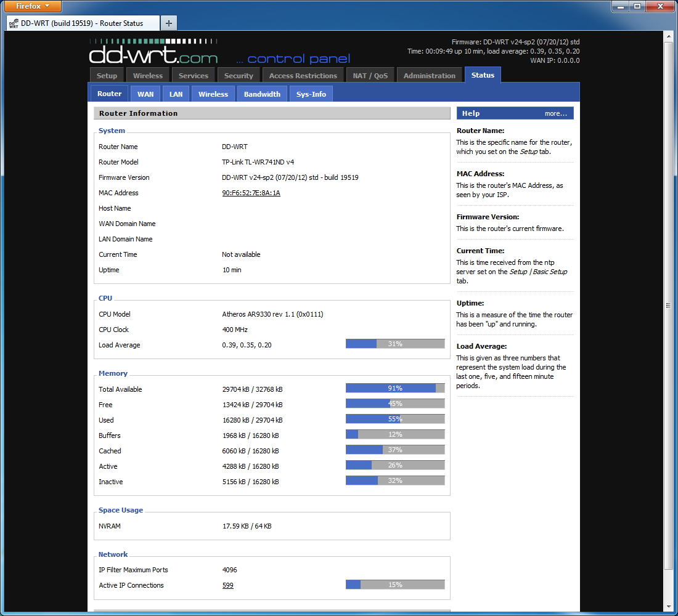Viewport: 678px width, 616px height.
Task: Close the Firefox window
Action: click(660, 6)
